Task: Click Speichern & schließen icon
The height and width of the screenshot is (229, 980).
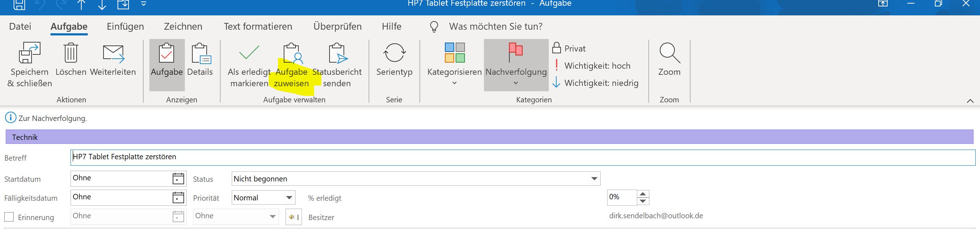Action: click(30, 53)
